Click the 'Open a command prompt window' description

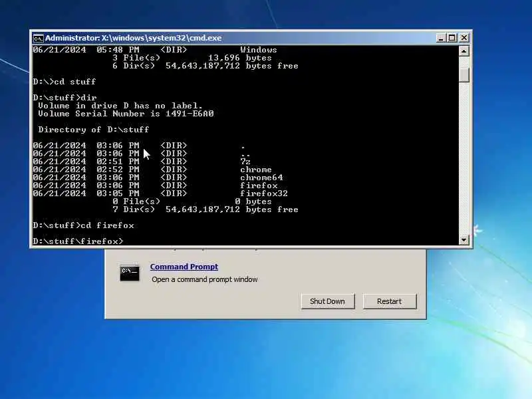coord(205,279)
